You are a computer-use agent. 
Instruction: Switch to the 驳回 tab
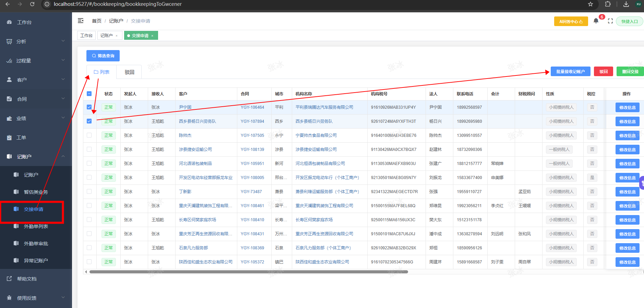click(129, 72)
